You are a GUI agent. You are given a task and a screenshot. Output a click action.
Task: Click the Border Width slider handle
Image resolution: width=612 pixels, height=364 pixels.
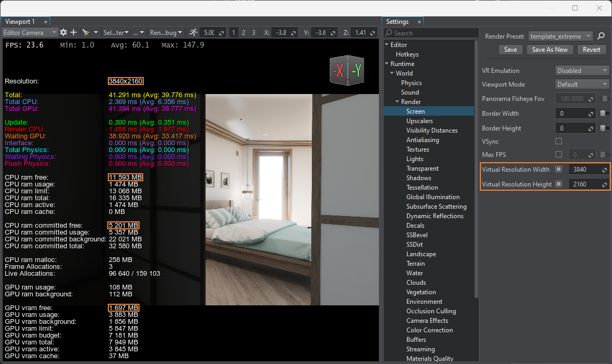pyautogui.click(x=602, y=113)
